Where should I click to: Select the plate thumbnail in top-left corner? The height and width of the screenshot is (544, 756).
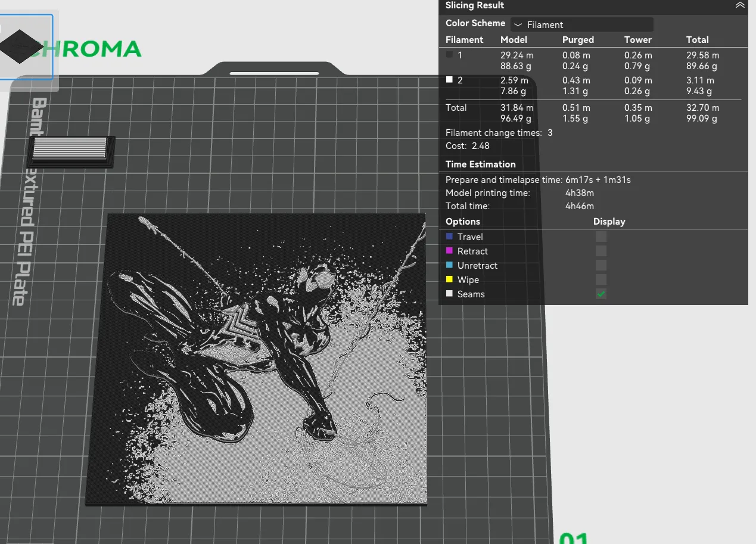[x=26, y=47]
